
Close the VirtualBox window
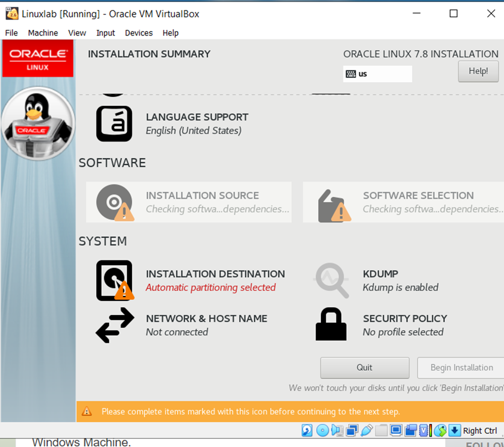[491, 13]
